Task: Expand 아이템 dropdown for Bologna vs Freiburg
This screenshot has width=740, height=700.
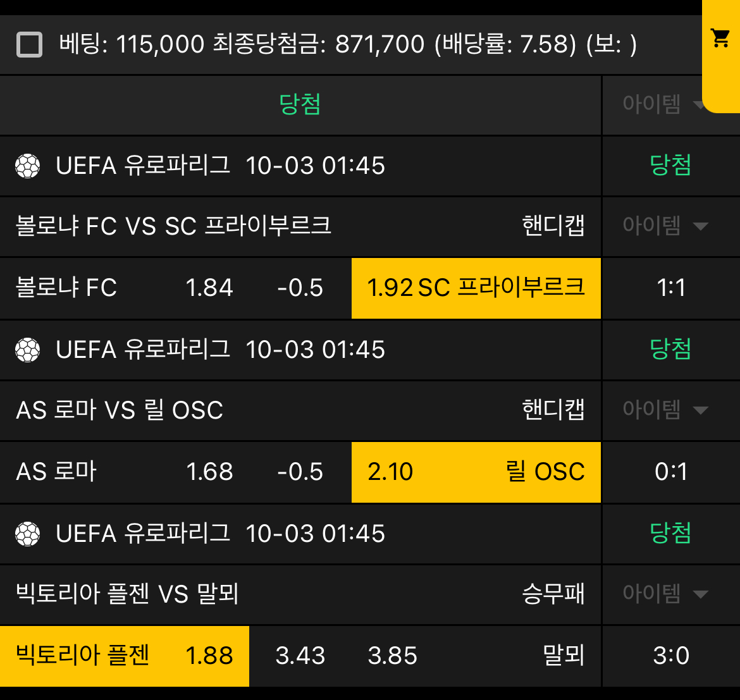Action: coord(665,226)
